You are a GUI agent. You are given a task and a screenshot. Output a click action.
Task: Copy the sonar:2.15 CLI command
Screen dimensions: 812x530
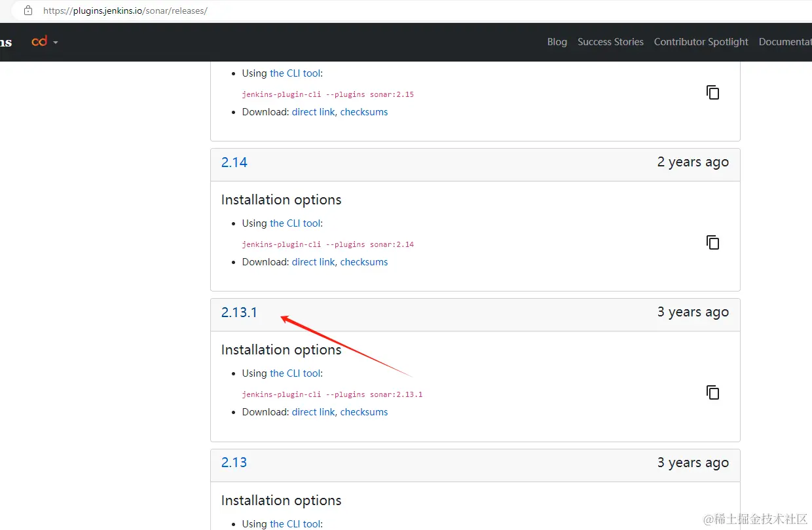[x=712, y=92]
